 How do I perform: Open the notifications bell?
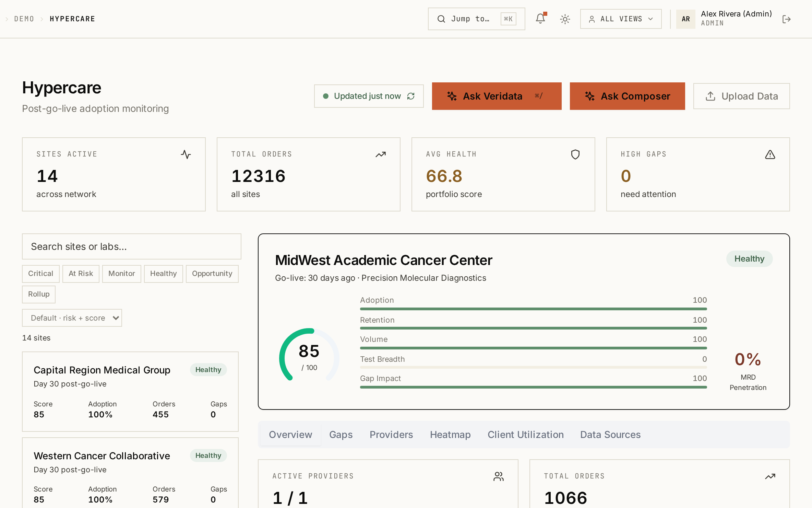(x=540, y=19)
